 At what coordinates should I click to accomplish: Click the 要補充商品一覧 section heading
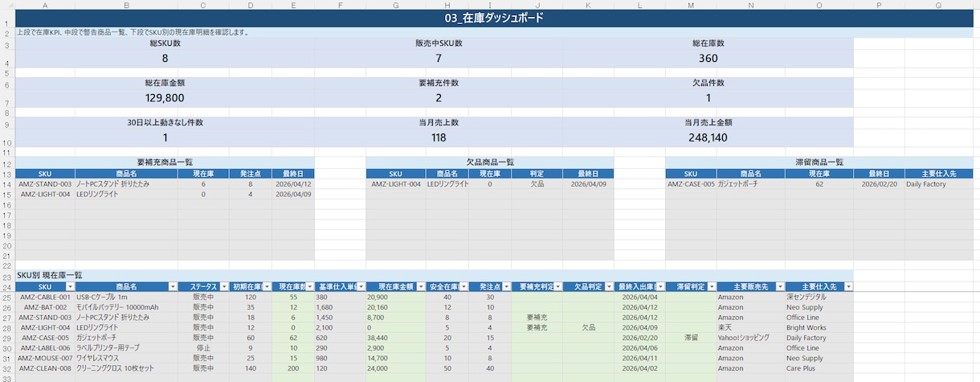point(165,162)
